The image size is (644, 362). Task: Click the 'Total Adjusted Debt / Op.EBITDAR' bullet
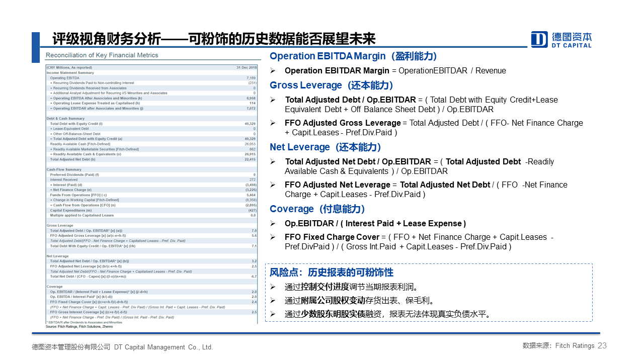(422, 105)
